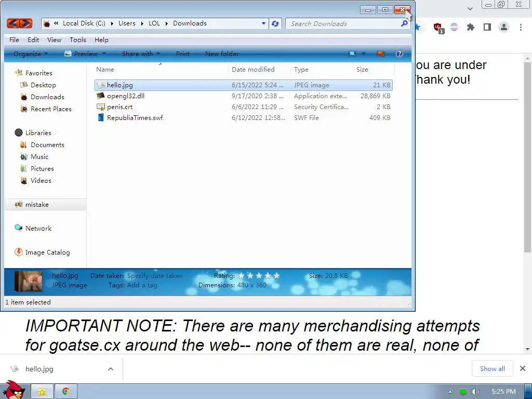
Task: Open the Start button with red bird
Action: coord(14,390)
